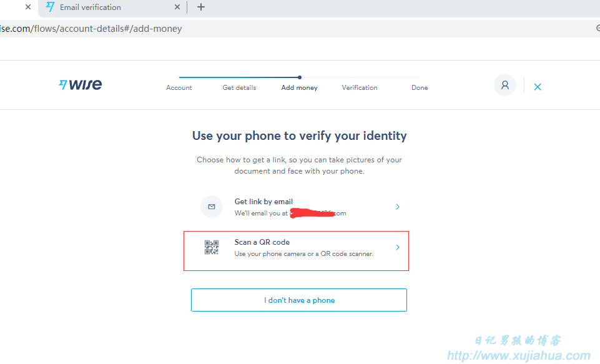Select the Add money step
Image resolution: width=600 pixels, height=364 pixels.
point(299,87)
